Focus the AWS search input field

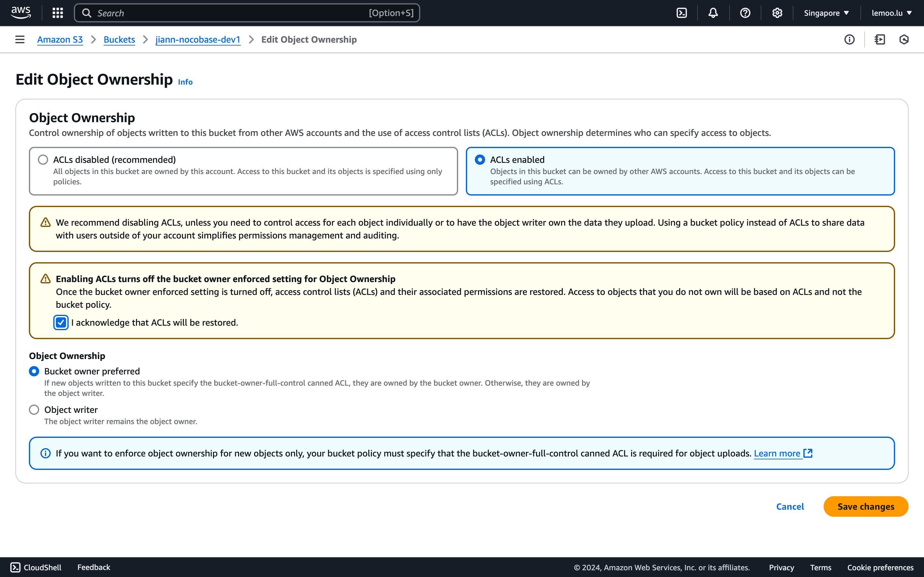[229, 13]
